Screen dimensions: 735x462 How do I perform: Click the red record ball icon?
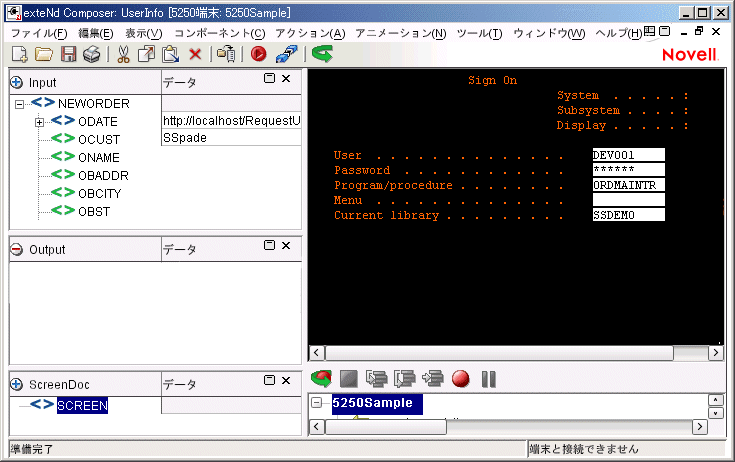tap(461, 379)
